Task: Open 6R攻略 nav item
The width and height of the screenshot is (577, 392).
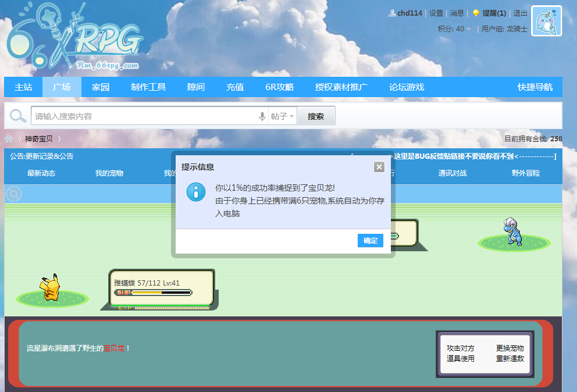Action: [279, 87]
